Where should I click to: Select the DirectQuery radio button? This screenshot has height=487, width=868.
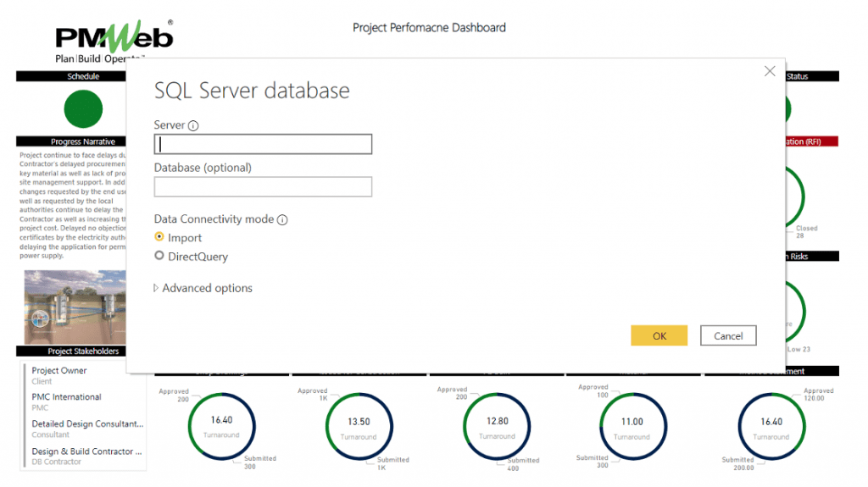[159, 256]
